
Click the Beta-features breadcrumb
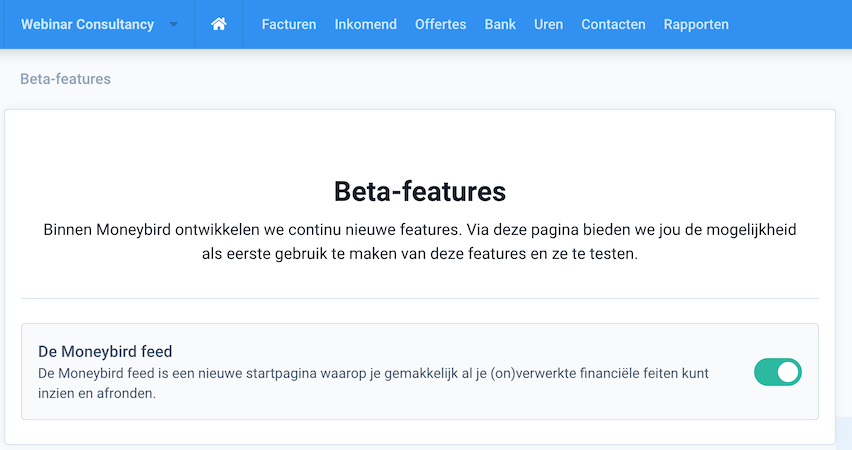click(x=65, y=79)
